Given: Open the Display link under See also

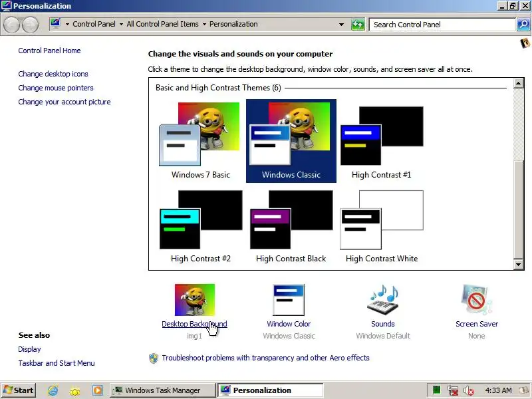Looking at the screenshot, I should pyautogui.click(x=29, y=349).
